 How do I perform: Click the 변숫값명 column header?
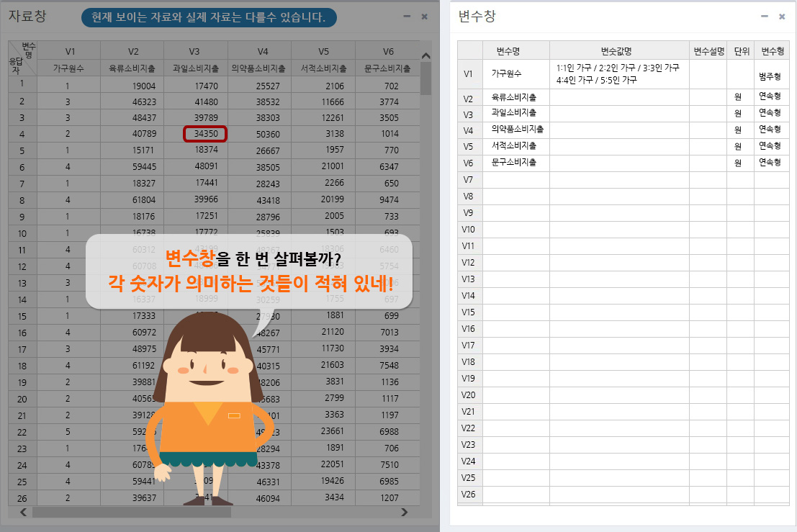616,51
